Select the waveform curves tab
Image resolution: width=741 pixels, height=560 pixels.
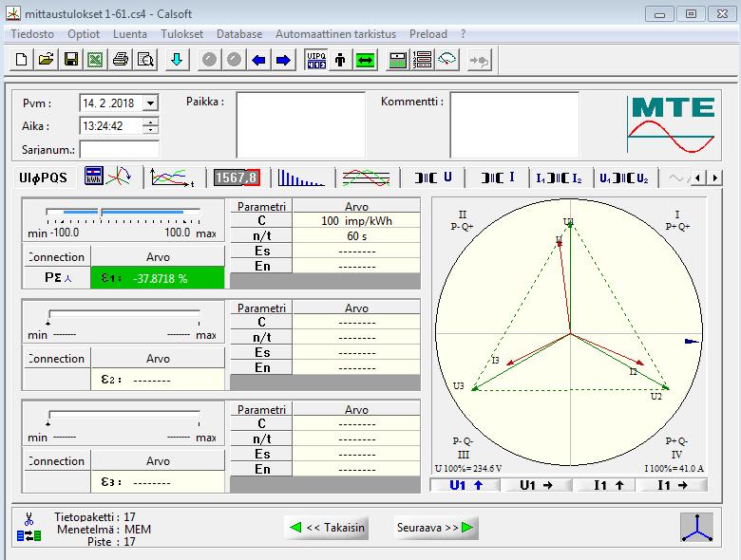coord(367,178)
